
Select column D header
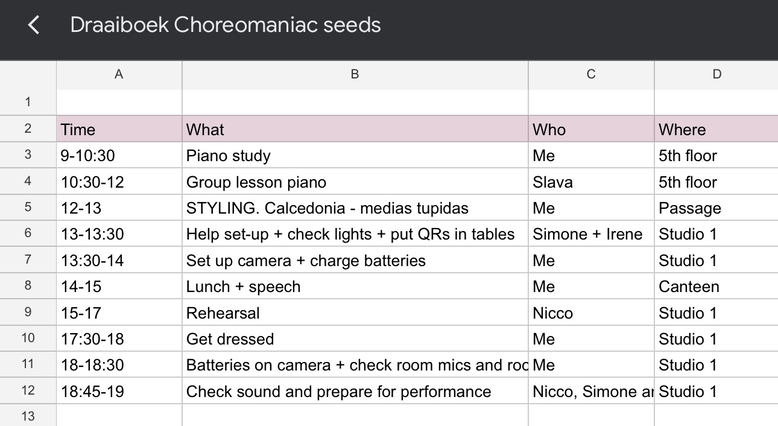coord(716,74)
